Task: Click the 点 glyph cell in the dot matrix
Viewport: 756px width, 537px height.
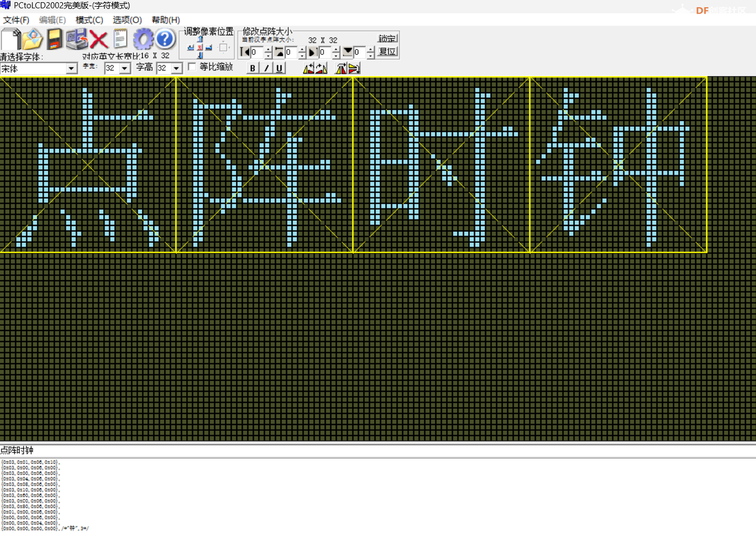Action: click(x=88, y=165)
